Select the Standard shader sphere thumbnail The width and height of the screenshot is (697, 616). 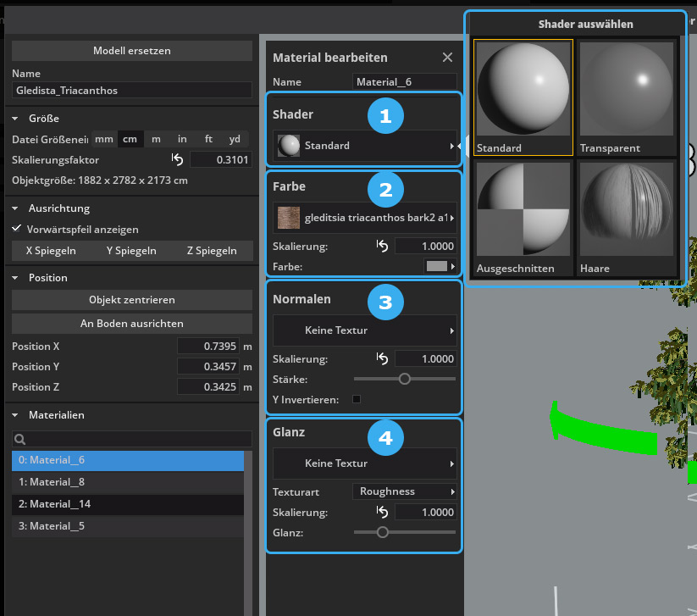click(x=523, y=90)
